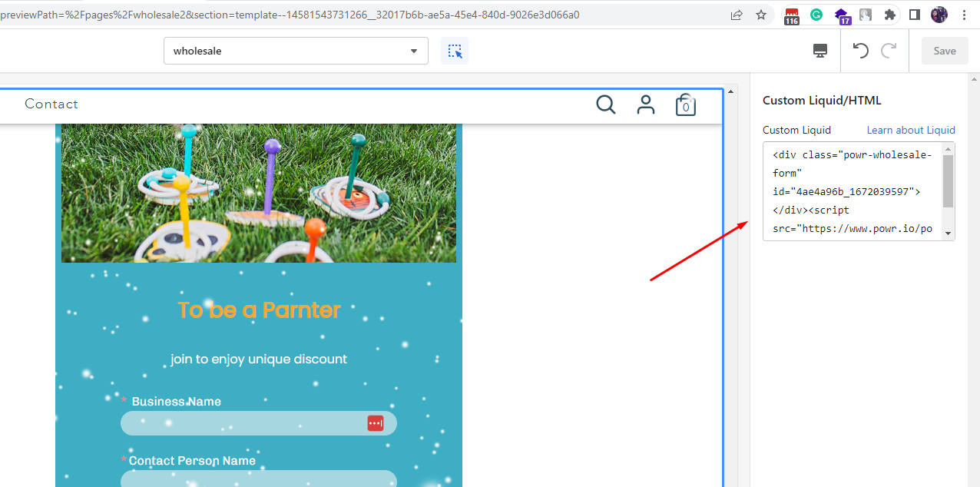Click the code box scroll down arrow
The width and height of the screenshot is (980, 487).
tap(949, 234)
